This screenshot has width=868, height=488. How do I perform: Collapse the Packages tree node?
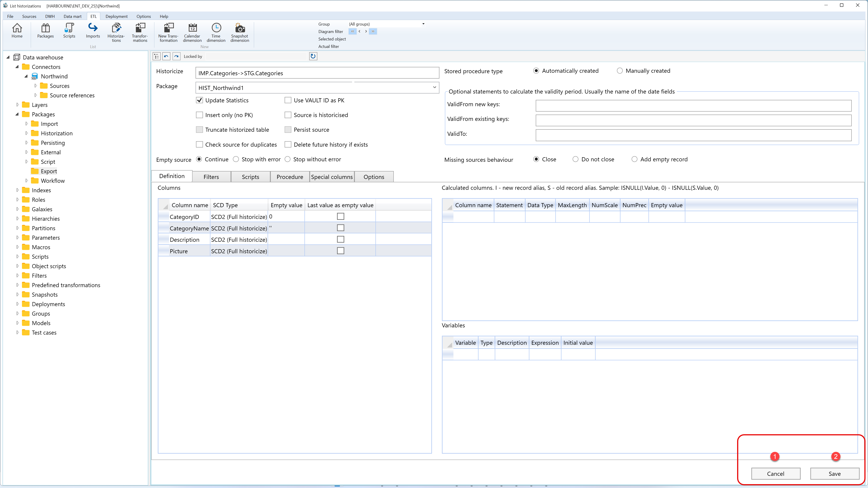point(17,114)
